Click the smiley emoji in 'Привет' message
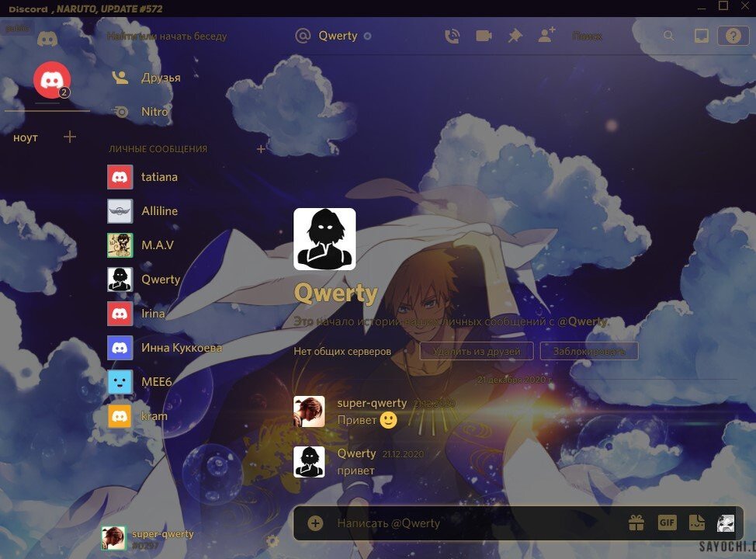 pos(389,420)
